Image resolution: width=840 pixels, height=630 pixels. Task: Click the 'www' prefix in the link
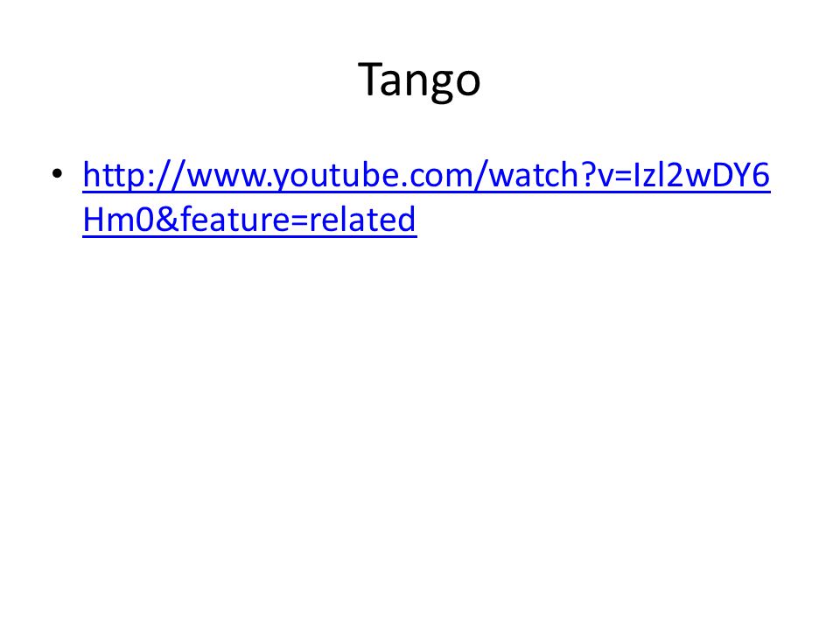click(x=227, y=175)
